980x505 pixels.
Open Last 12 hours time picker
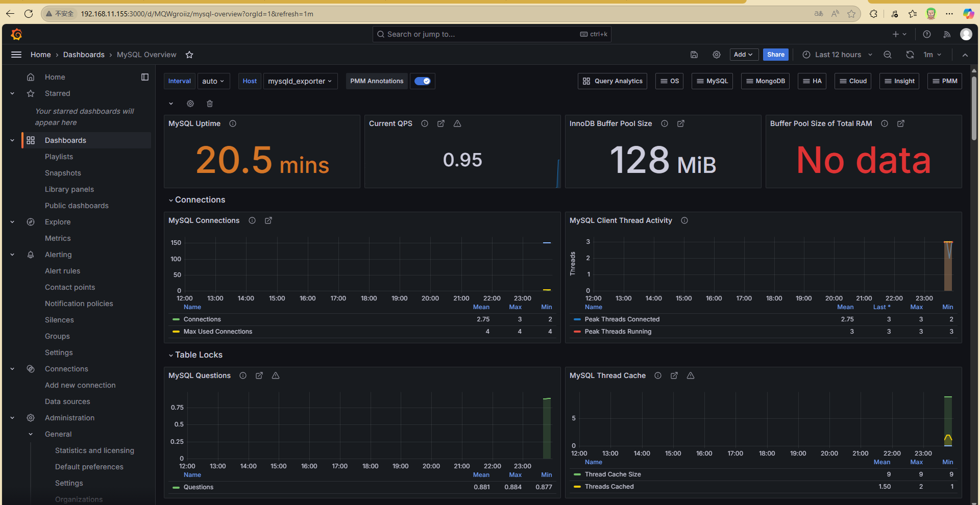tap(838, 55)
